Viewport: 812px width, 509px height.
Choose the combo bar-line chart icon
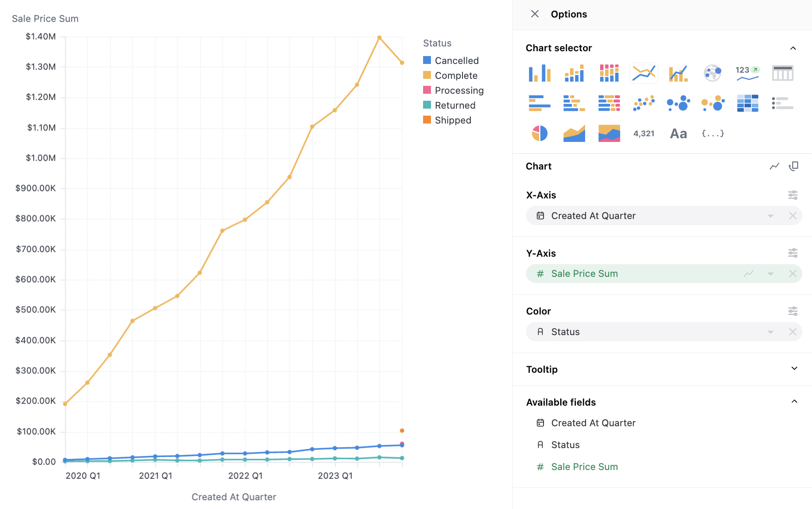[x=678, y=73]
